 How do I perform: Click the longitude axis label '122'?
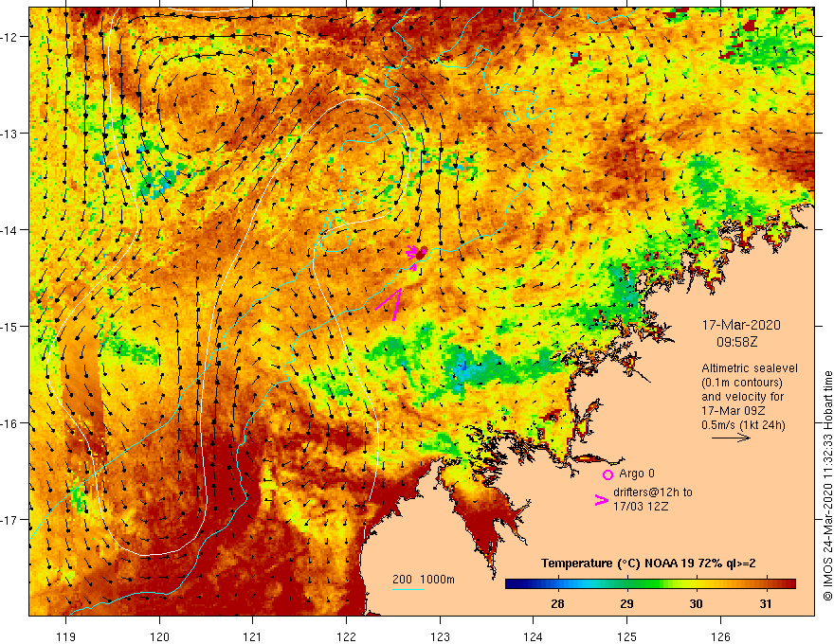click(x=346, y=636)
